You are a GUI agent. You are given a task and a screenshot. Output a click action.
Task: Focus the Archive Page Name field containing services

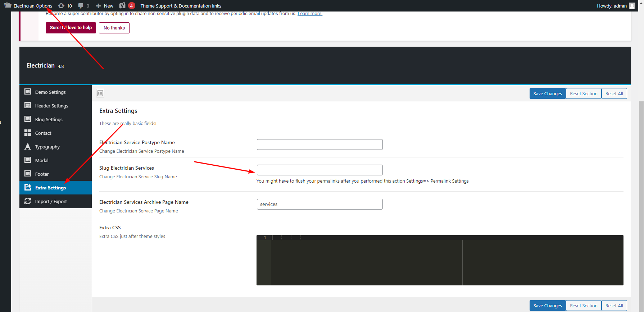click(320, 204)
